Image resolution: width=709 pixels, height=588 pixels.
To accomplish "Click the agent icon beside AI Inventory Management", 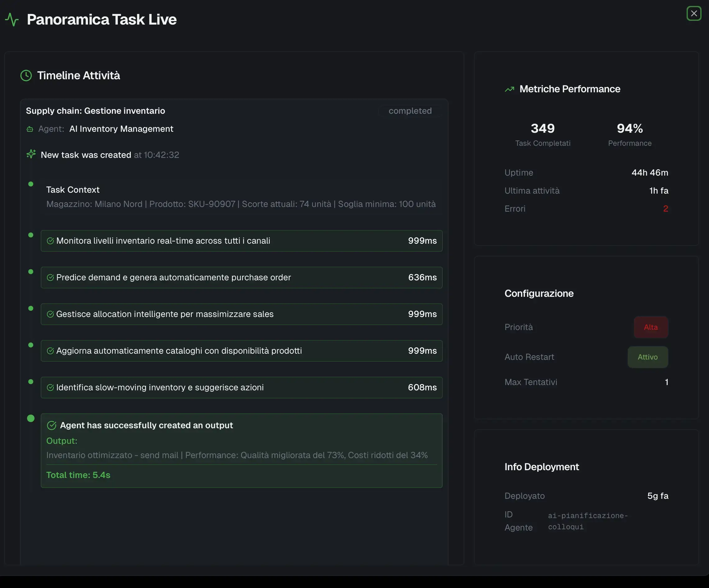I will click(30, 129).
